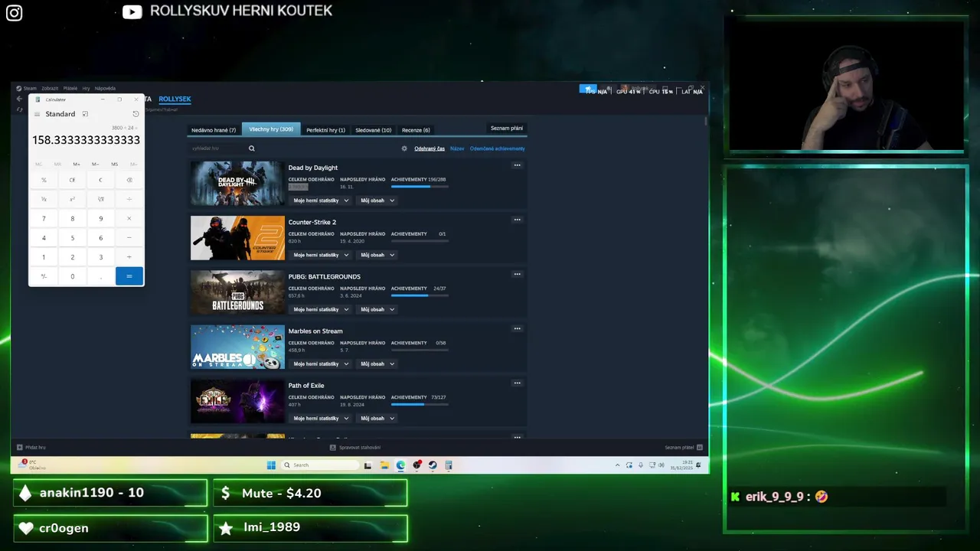Click the Calculator C clear key
This screenshot has height=551, width=980.
click(x=100, y=180)
